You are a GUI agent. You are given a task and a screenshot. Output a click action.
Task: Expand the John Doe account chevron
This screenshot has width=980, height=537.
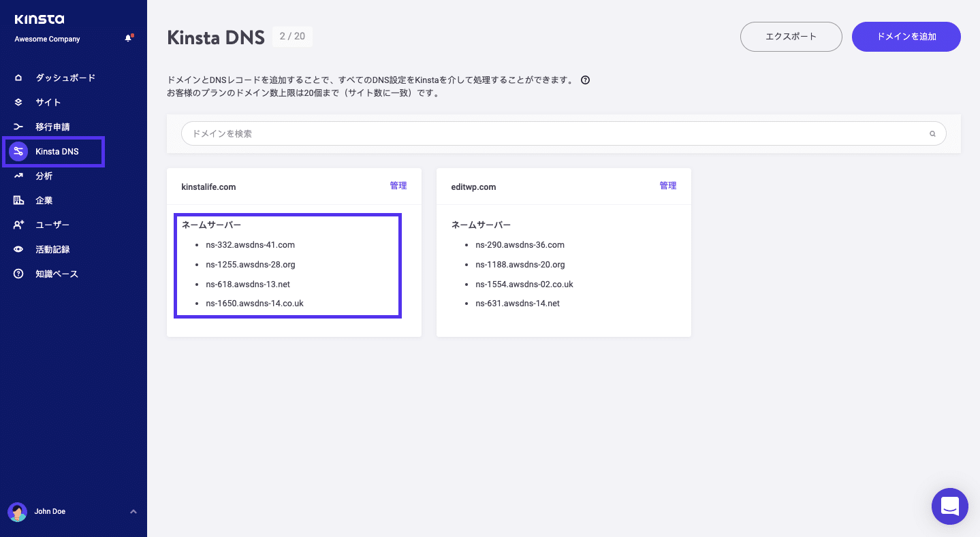point(133,511)
